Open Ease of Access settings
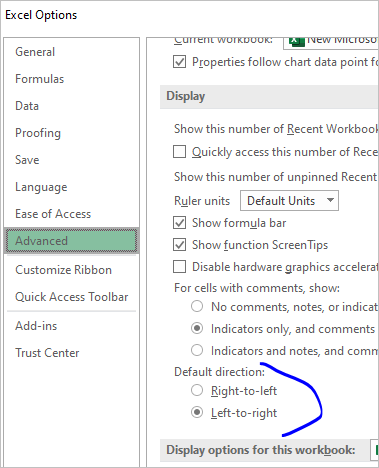Image resolution: width=379 pixels, height=468 pixels. [53, 214]
